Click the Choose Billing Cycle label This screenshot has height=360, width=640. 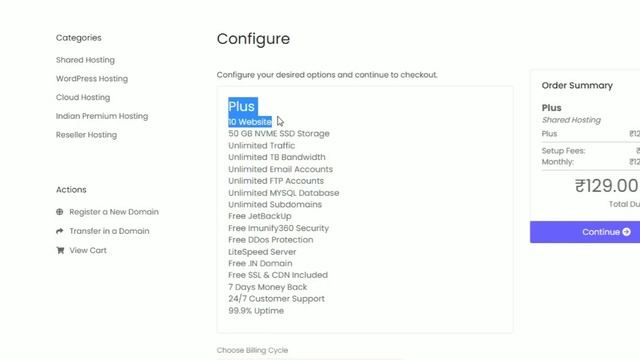pos(252,350)
